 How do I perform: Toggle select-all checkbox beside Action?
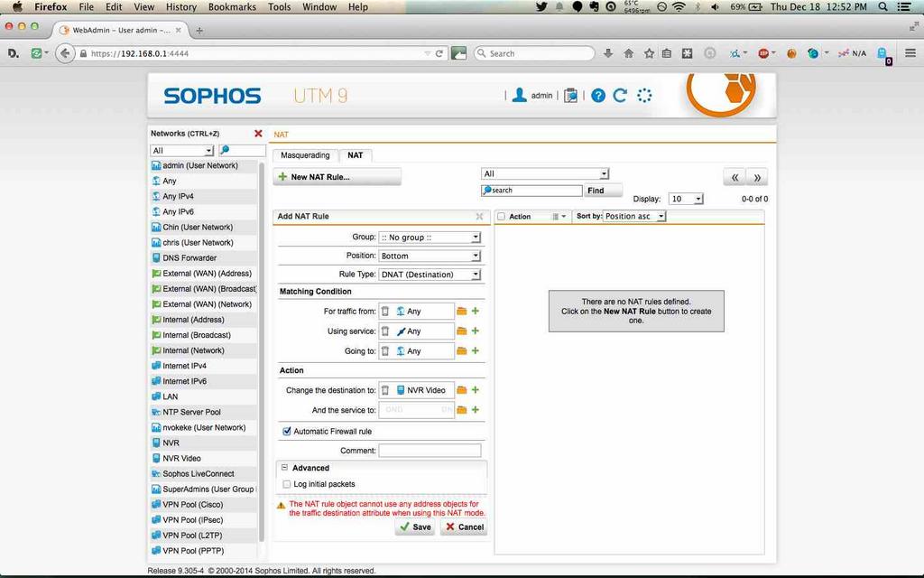502,217
